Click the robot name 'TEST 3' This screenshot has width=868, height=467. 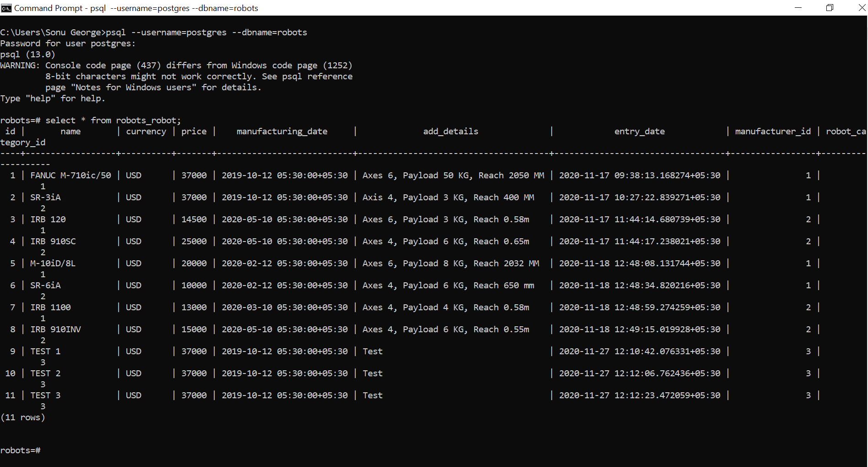[45, 396]
